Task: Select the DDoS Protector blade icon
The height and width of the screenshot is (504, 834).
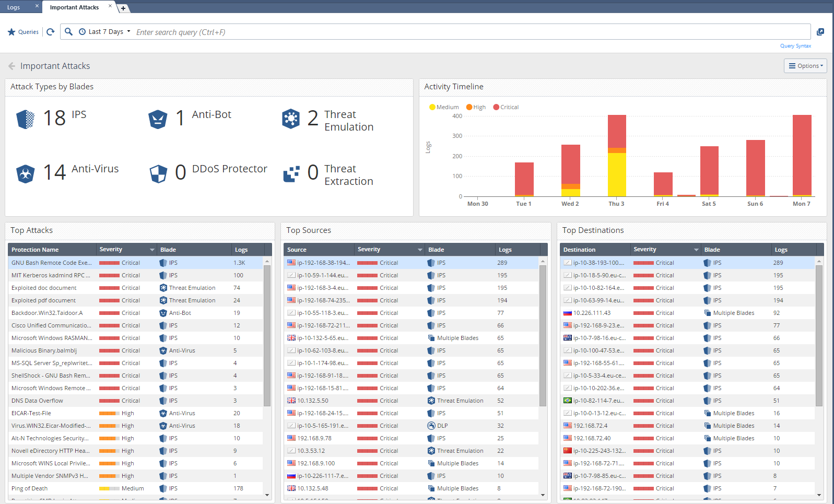Action: point(158,173)
